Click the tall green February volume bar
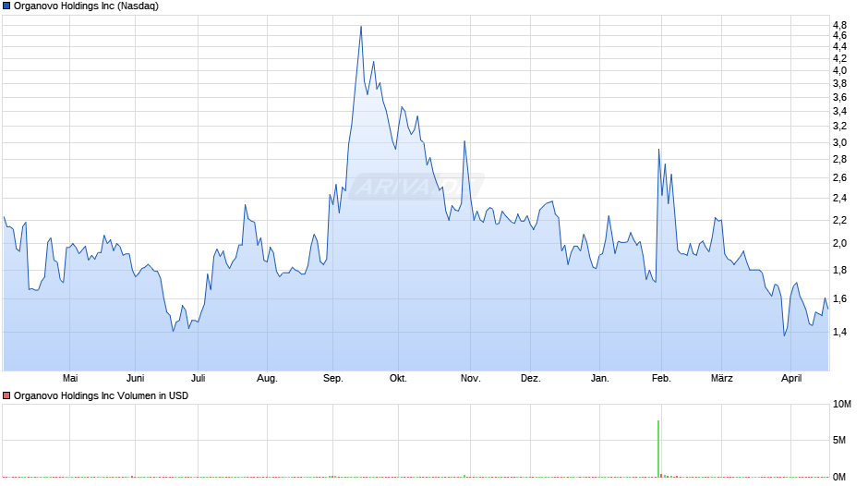 (658, 449)
